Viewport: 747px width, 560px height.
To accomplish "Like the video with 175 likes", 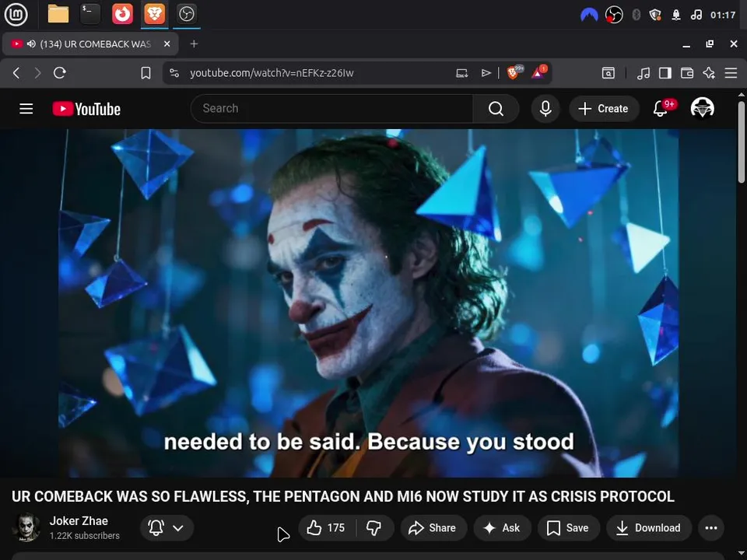I will (328, 527).
